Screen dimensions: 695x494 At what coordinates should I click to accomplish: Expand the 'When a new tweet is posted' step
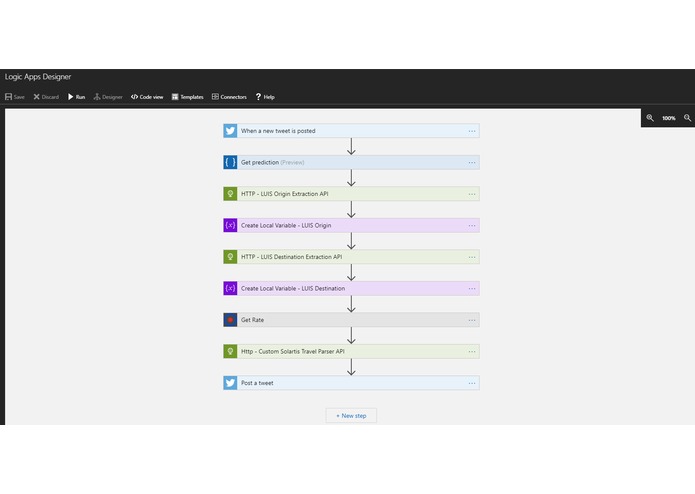pos(351,131)
